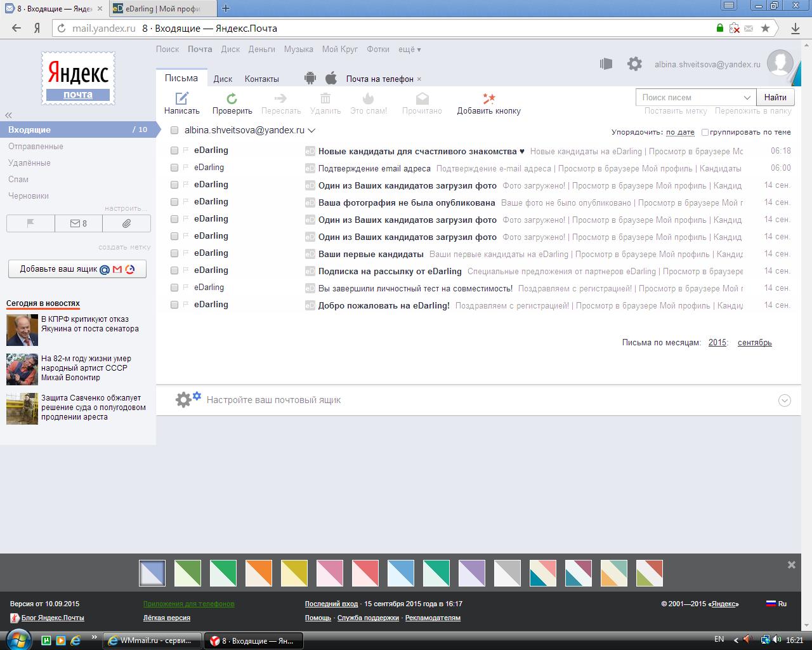Open the Отправленные folder
This screenshot has width=812, height=650.
pos(36,146)
